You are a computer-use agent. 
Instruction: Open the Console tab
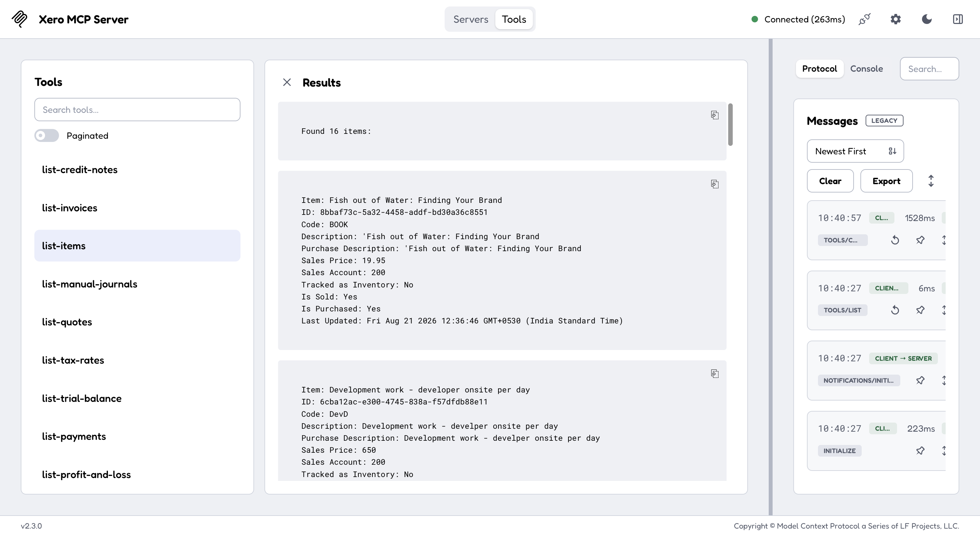866,68
